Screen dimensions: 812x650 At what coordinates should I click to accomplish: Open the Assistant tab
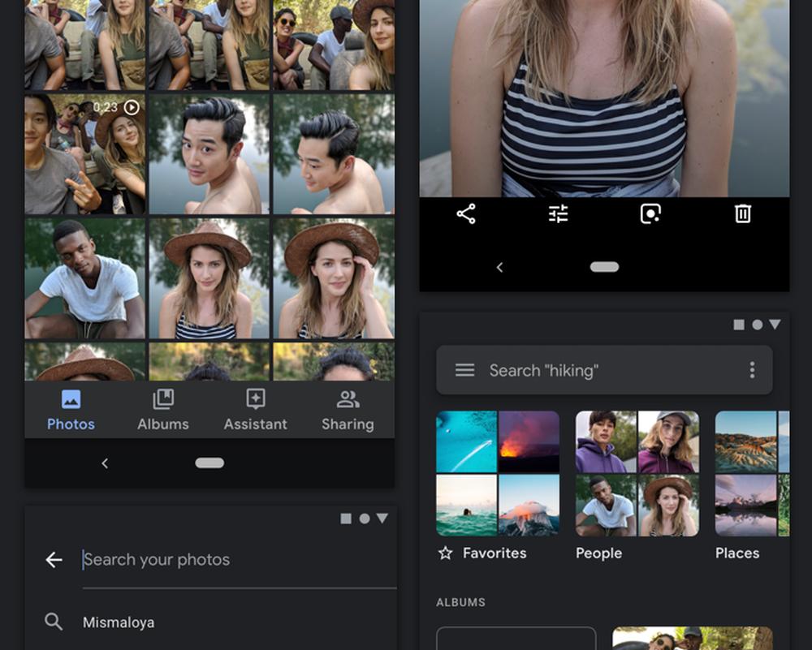tap(256, 410)
